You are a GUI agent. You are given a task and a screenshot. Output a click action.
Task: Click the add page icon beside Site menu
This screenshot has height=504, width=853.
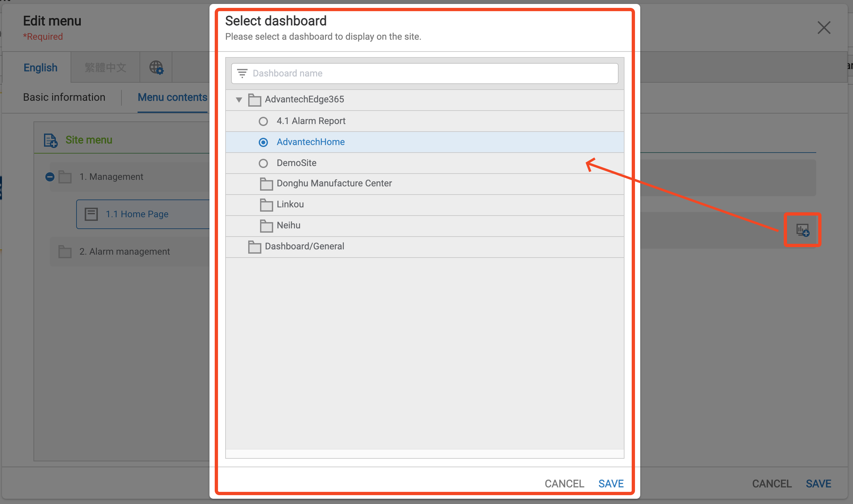click(51, 140)
